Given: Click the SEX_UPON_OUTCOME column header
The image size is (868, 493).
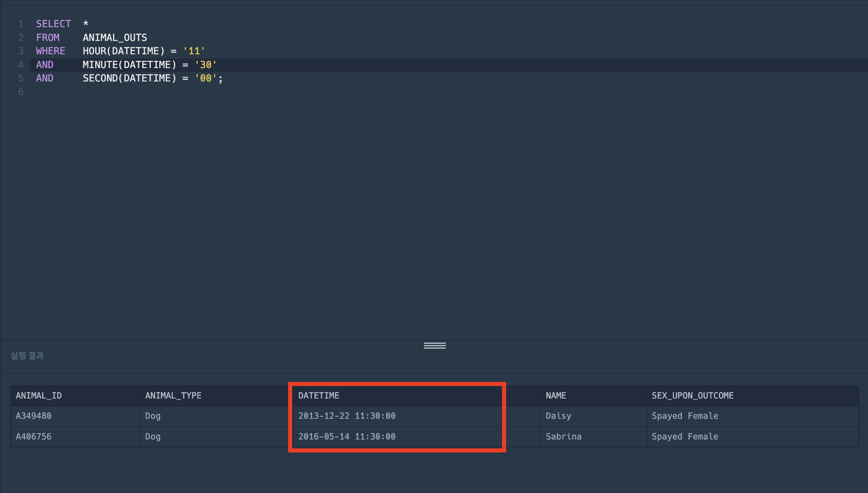Looking at the screenshot, I should pyautogui.click(x=692, y=396).
